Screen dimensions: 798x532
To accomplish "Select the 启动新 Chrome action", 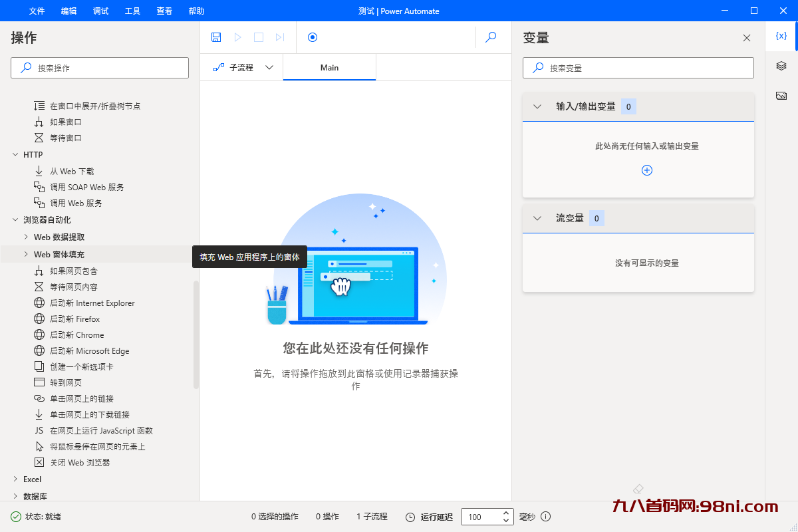I will click(76, 335).
